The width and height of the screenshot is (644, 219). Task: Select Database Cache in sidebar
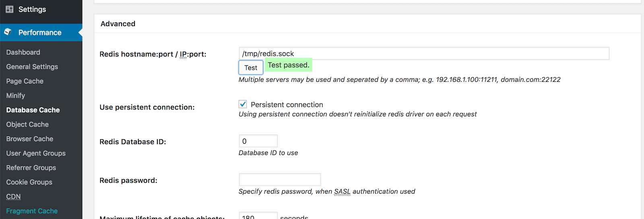33,110
